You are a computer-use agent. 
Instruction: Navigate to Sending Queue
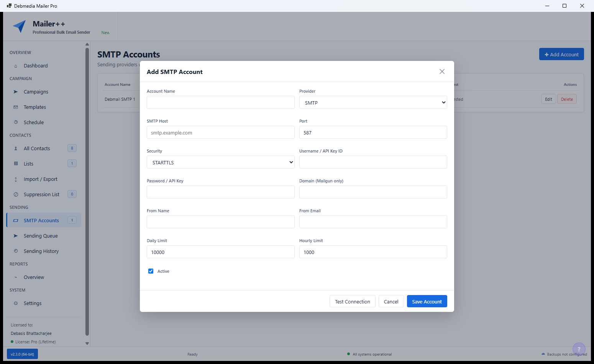pos(44,236)
